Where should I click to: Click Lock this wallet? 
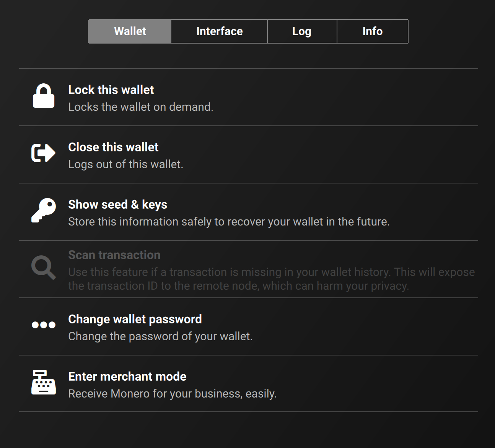[x=111, y=90]
